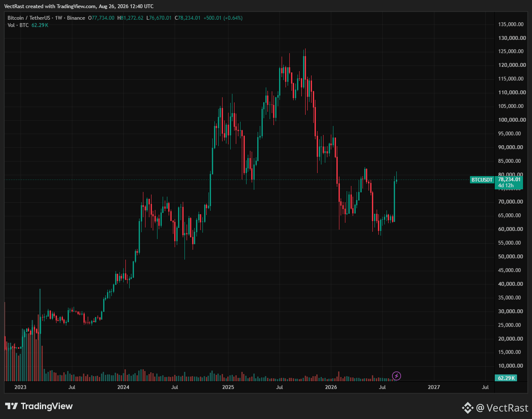The height and width of the screenshot is (419, 532).
Task: Click the 70,000.00 price axis label
Action: pos(511,202)
